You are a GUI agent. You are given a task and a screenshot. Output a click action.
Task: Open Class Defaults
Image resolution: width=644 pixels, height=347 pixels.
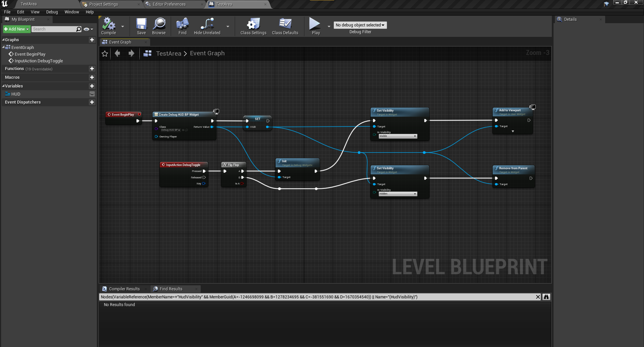pos(285,26)
